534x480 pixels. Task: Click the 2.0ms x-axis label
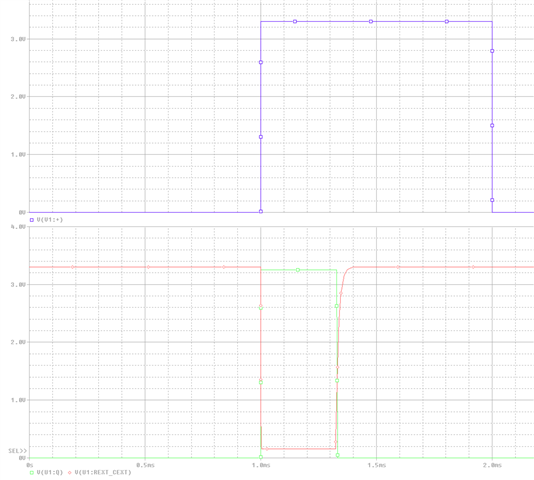click(x=492, y=465)
